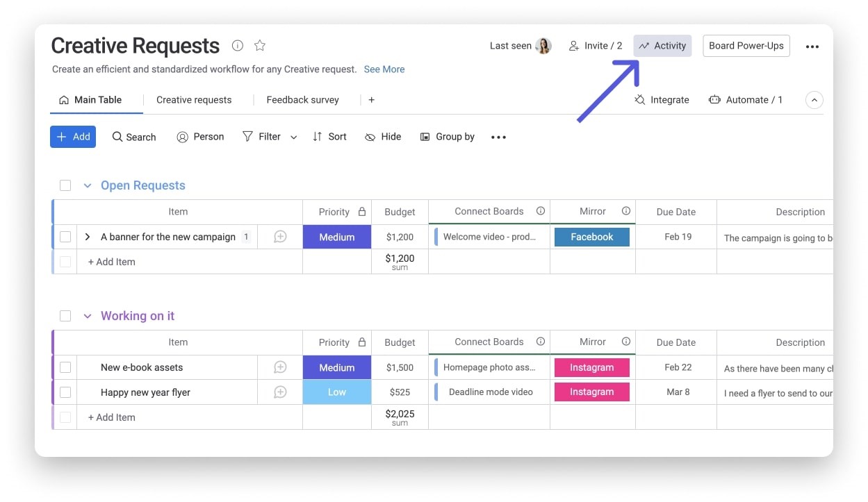Click Sort in the toolbar
This screenshot has height=502, width=868.
(x=329, y=137)
